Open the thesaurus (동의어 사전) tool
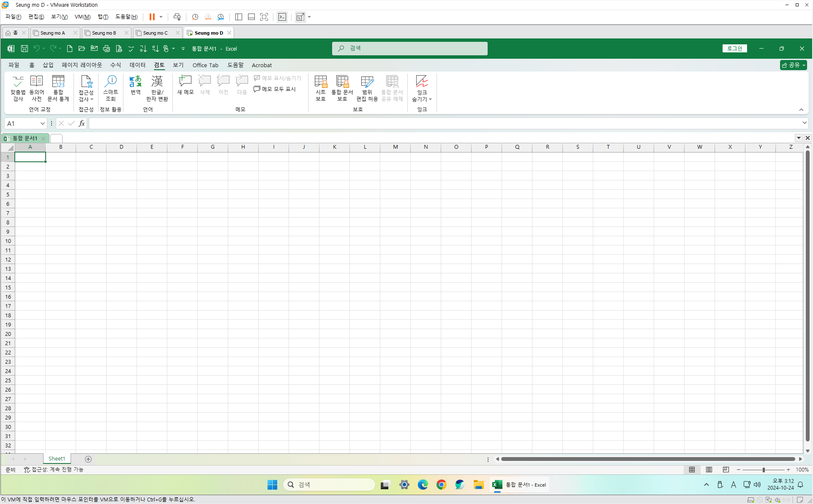Screen dimensions: 813x504 [x=37, y=88]
